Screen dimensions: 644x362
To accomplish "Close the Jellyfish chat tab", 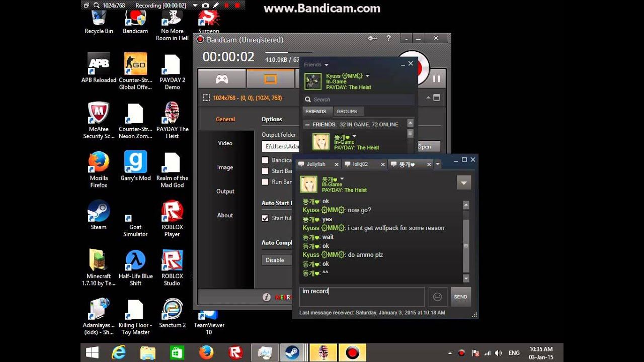I will pyautogui.click(x=337, y=164).
